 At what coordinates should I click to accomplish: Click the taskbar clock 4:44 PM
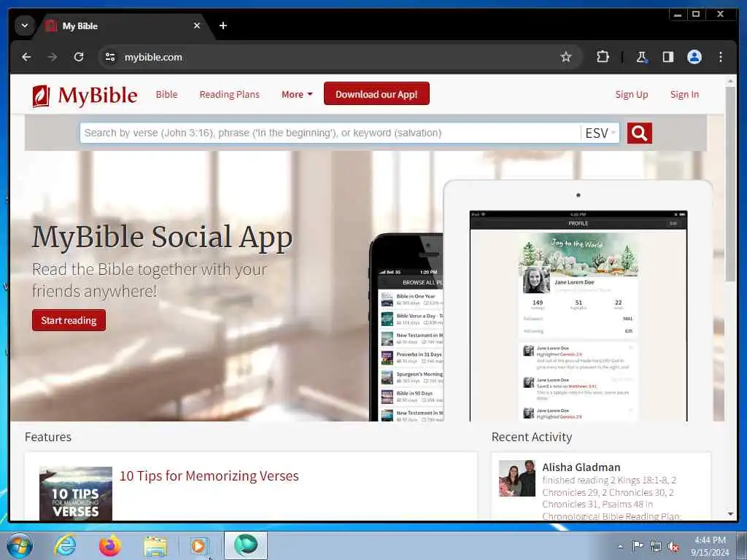710,546
